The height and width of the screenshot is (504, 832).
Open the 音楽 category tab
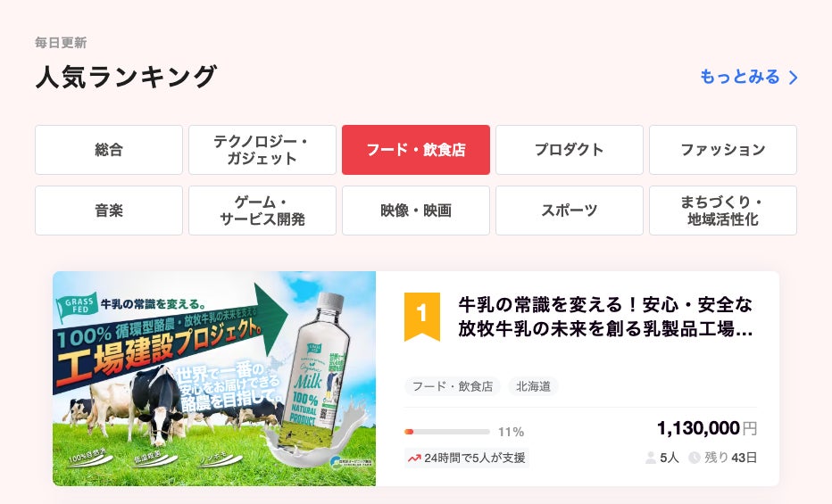click(109, 211)
